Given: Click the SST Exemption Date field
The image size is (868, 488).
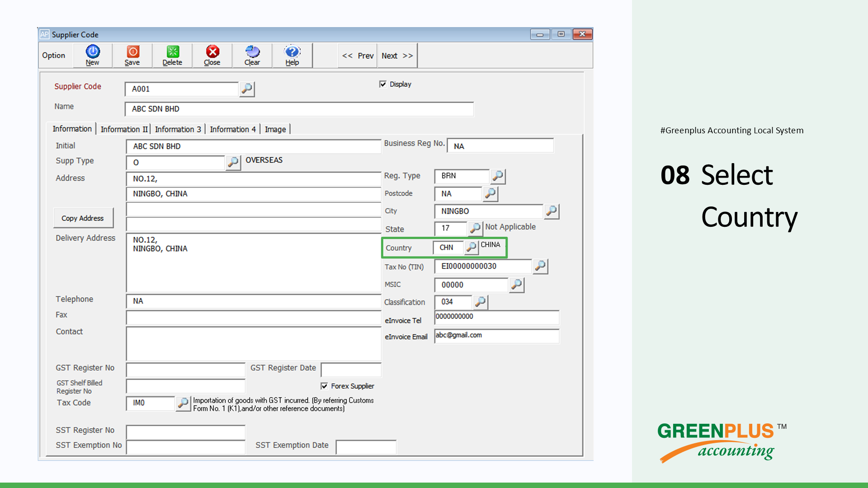Looking at the screenshot, I should click(366, 447).
